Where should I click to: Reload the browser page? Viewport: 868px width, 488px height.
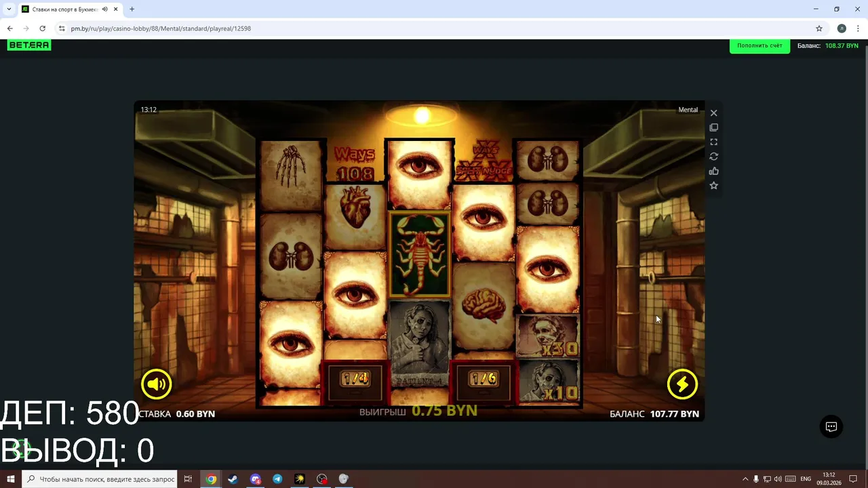point(42,28)
